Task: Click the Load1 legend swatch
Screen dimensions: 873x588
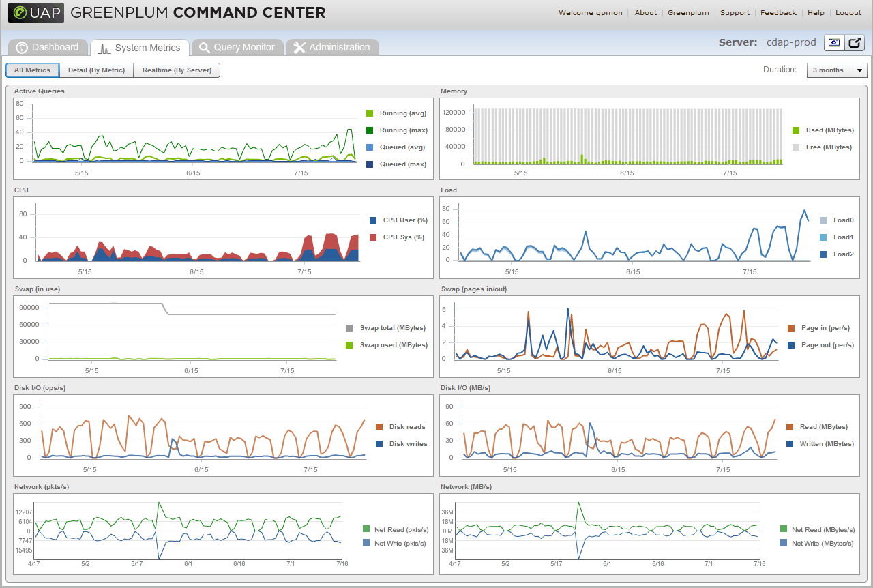Action: coord(823,237)
